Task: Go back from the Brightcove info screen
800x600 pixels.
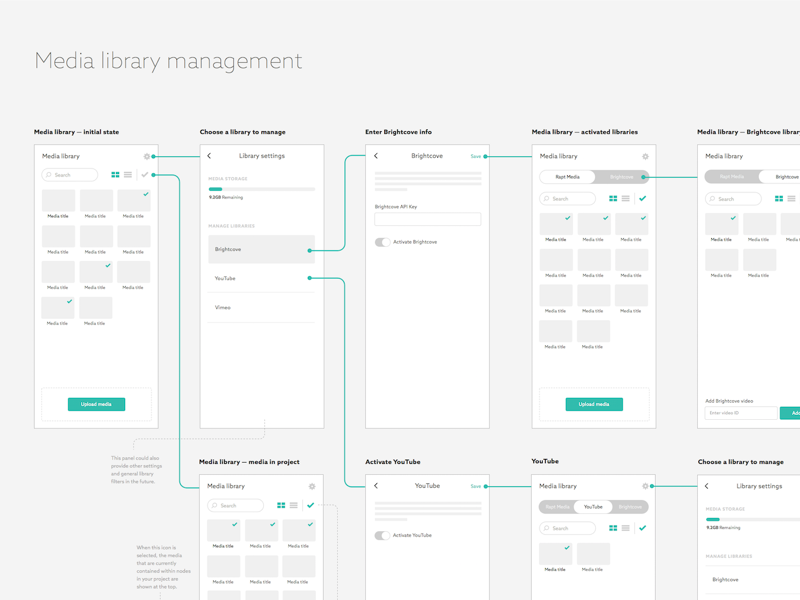Action: pyautogui.click(x=376, y=156)
